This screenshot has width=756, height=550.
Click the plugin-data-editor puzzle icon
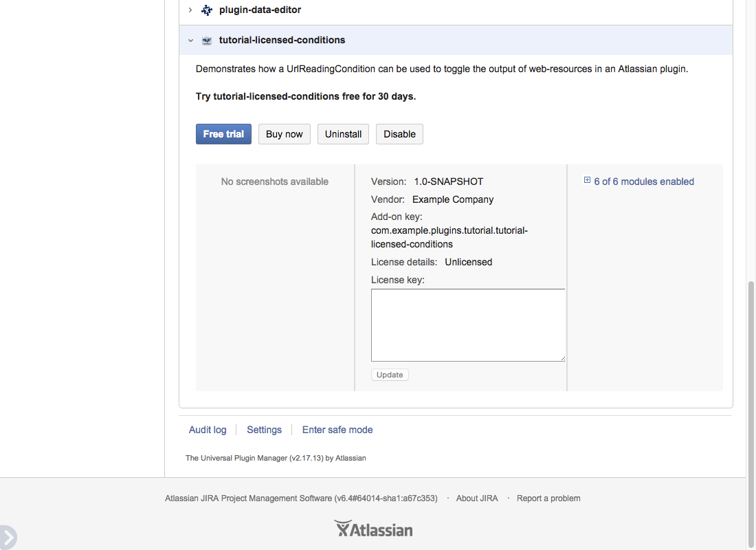[207, 10]
